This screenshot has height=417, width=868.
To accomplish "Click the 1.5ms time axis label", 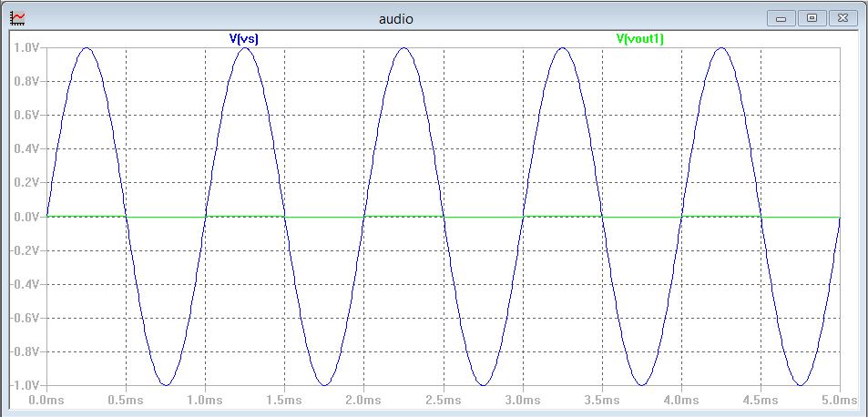I will (284, 400).
